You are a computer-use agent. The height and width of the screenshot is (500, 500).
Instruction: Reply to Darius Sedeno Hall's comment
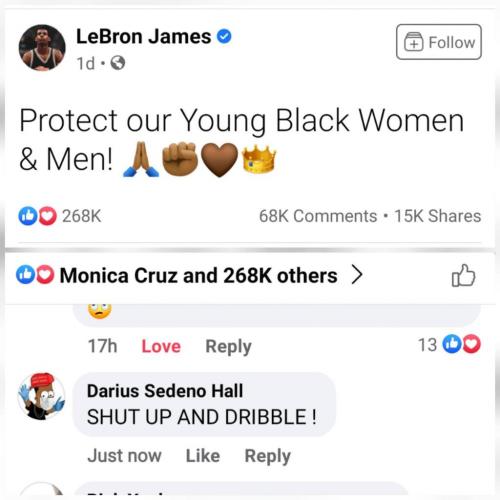coord(268,456)
